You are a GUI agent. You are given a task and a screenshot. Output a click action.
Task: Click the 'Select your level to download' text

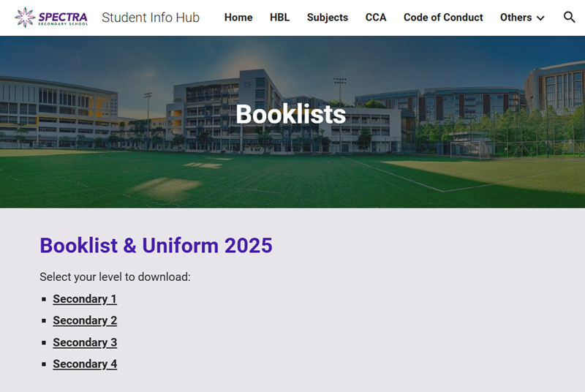(x=115, y=276)
